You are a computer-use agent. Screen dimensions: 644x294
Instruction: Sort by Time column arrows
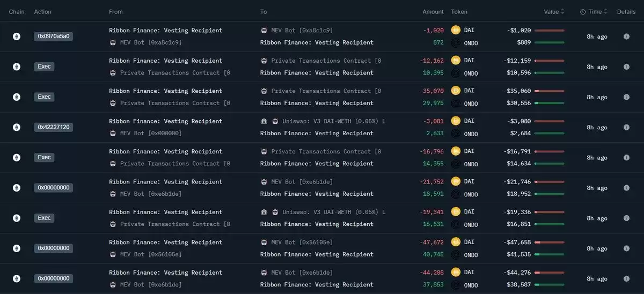coord(606,12)
